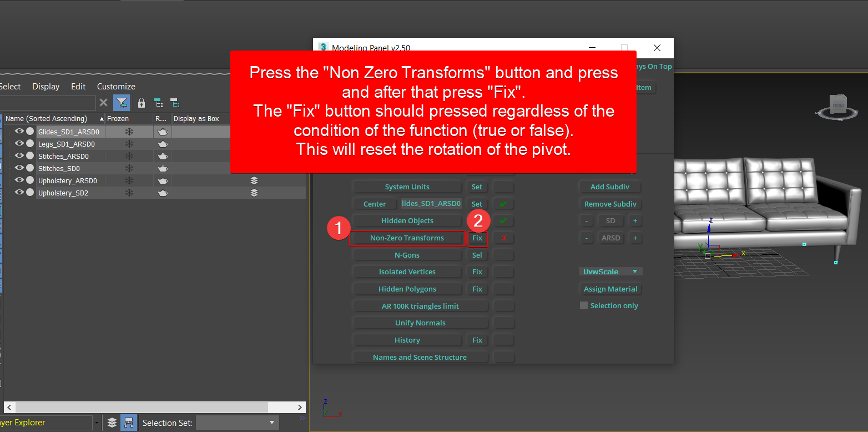
Task: Click the Assign Material button
Action: (610, 289)
